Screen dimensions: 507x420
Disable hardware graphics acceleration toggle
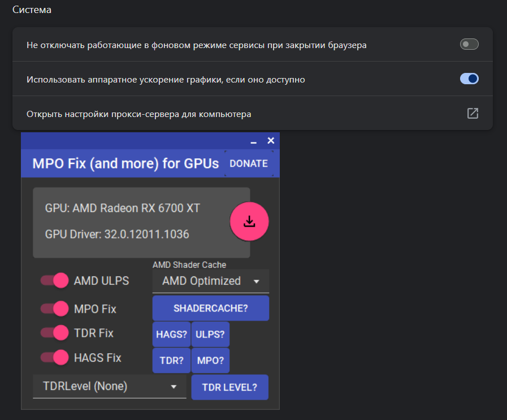(x=469, y=79)
